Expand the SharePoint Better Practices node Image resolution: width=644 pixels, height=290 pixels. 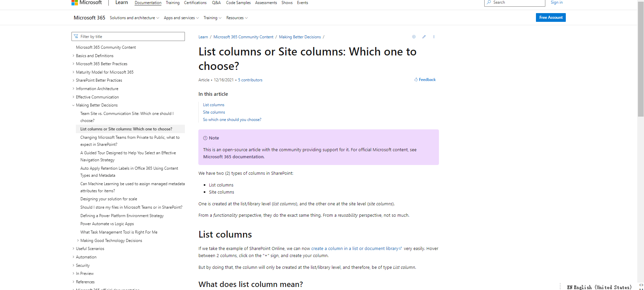pyautogui.click(x=73, y=80)
